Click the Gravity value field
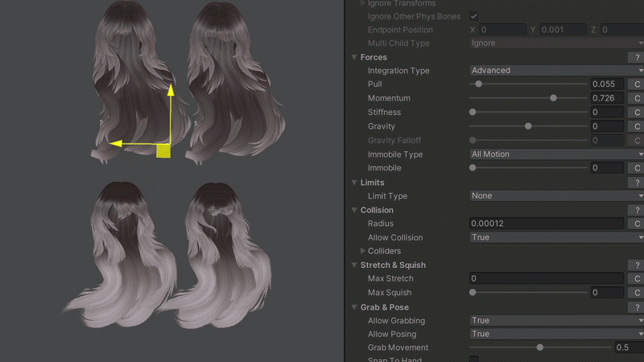This screenshot has height=362, width=644. point(607,126)
